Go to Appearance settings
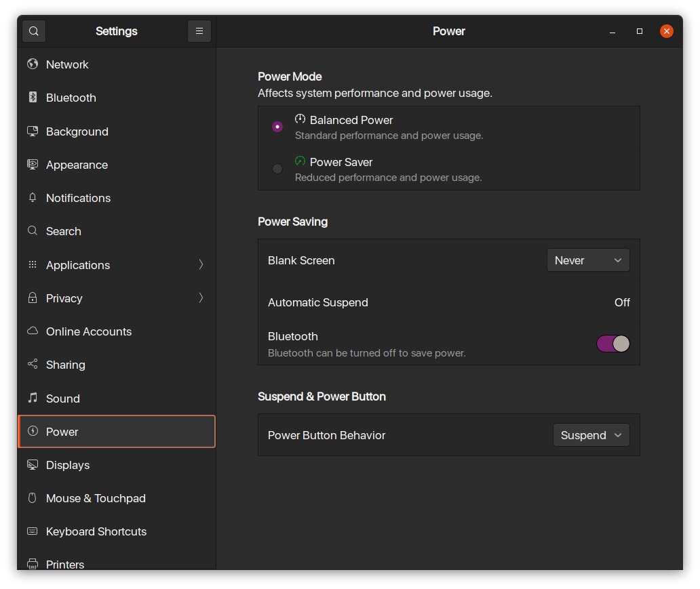The width and height of the screenshot is (700, 589). click(117, 165)
